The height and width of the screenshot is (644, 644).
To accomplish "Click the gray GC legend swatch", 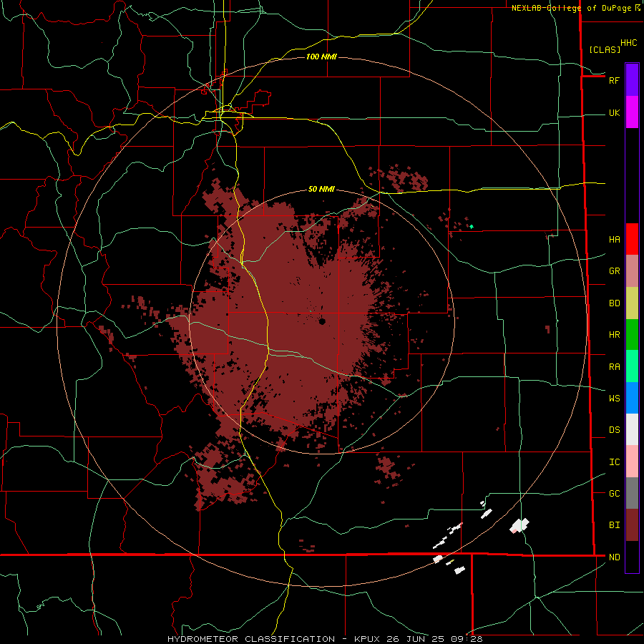I will pos(632,493).
